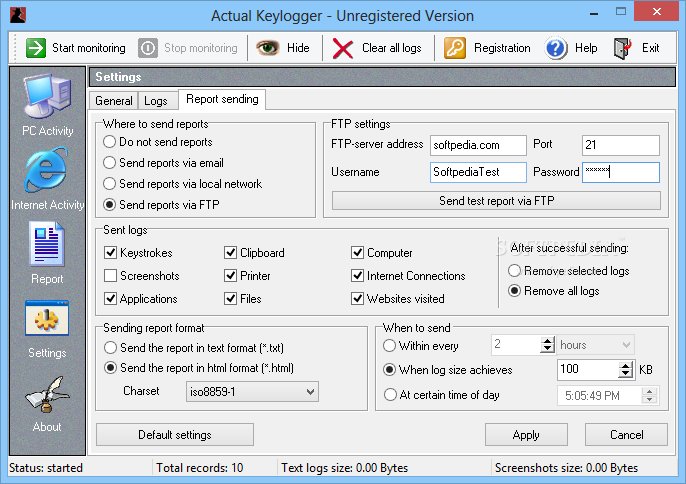Increase the log size KB value
Image resolution: width=686 pixels, height=484 pixels.
[x=626, y=366]
